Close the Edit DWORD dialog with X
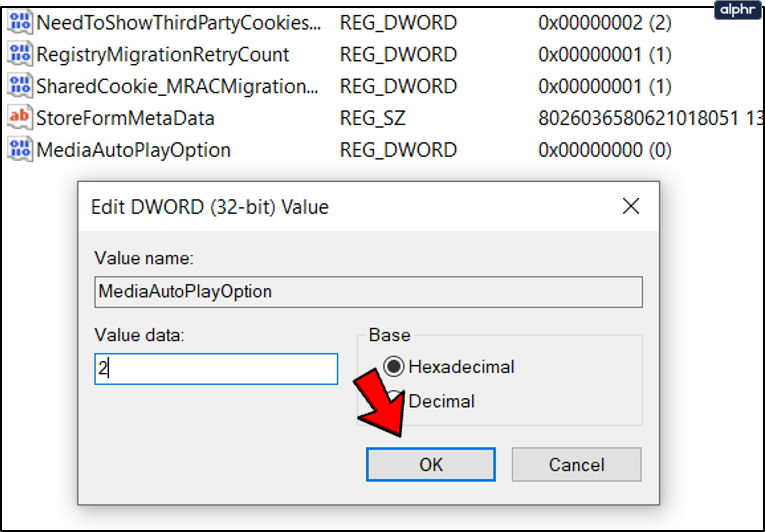 click(x=631, y=207)
